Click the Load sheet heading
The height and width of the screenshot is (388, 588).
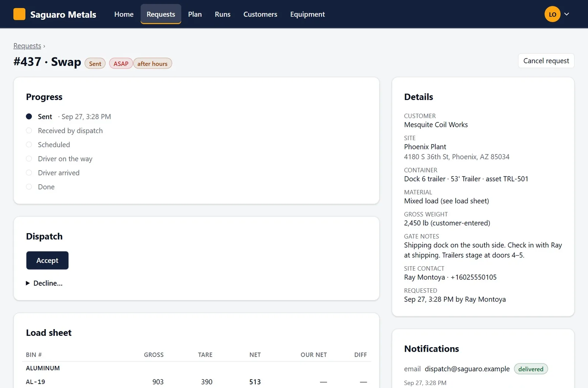pyautogui.click(x=49, y=333)
